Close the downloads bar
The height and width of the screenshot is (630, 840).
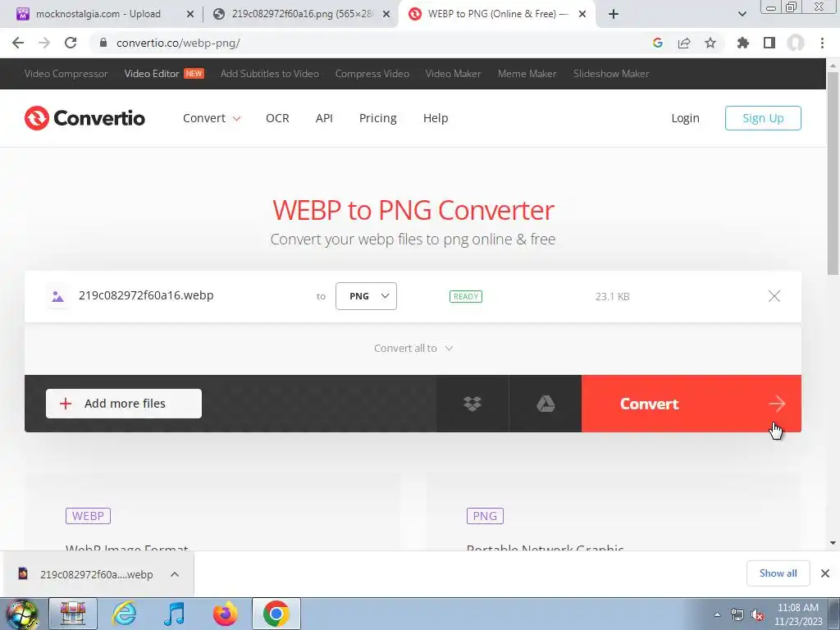825,573
